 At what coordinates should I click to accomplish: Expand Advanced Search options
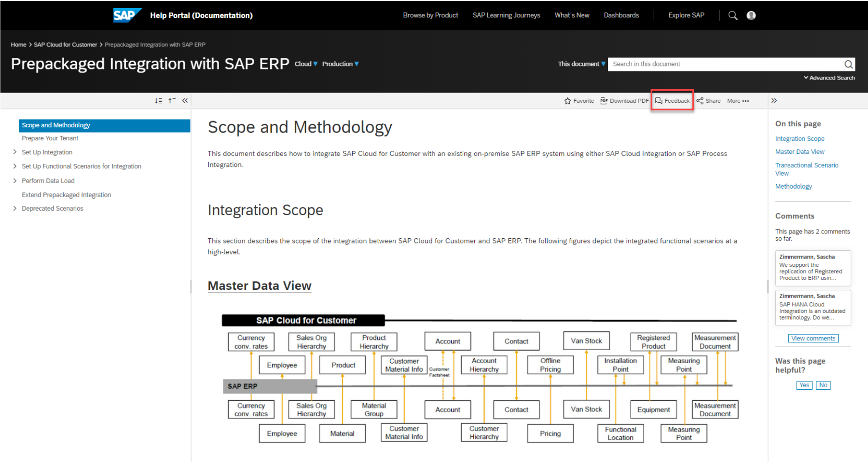(829, 78)
